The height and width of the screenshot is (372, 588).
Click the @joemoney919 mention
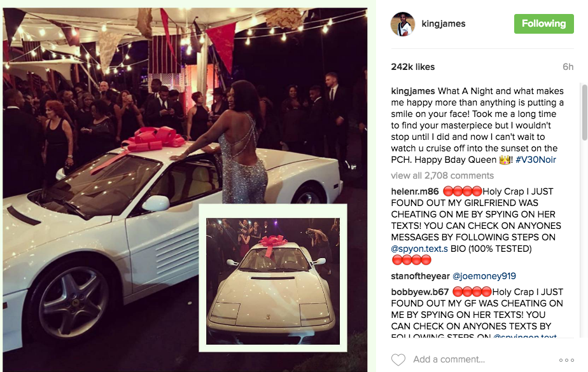[484, 276]
